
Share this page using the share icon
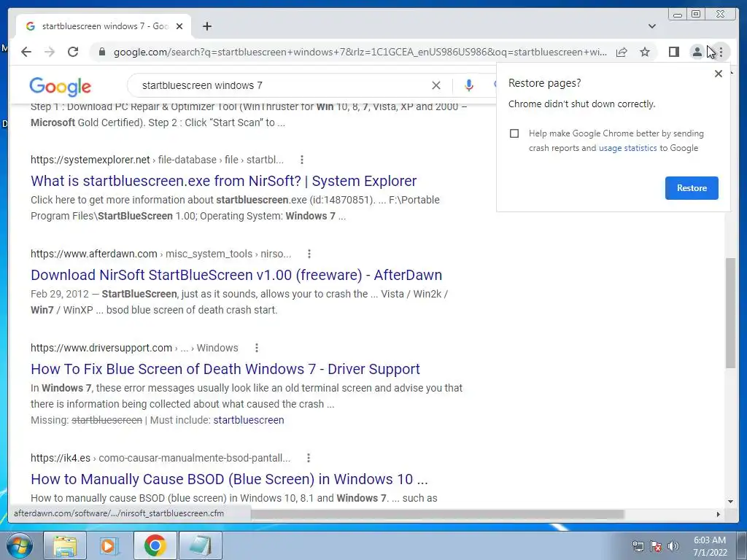coord(622,52)
